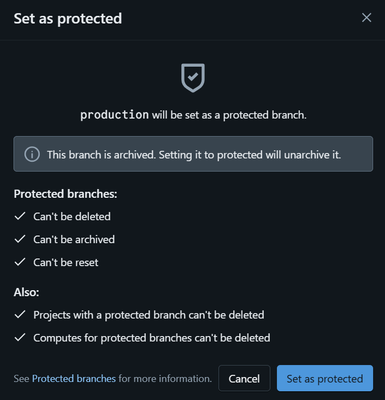
Task: Click the Protected branches: heading
Action: (x=65, y=194)
